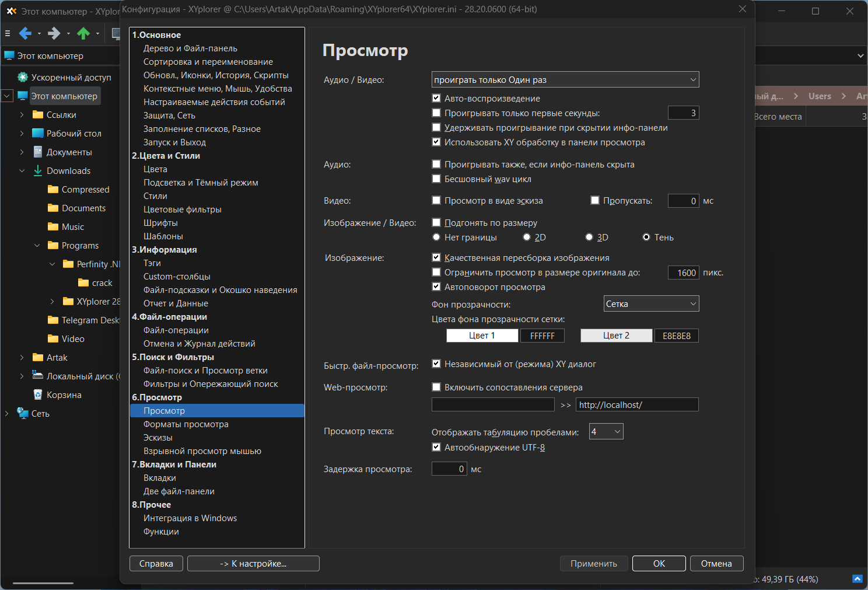This screenshot has width=868, height=590.
Task: Expand the Сеть tree node
Action: 6,413
